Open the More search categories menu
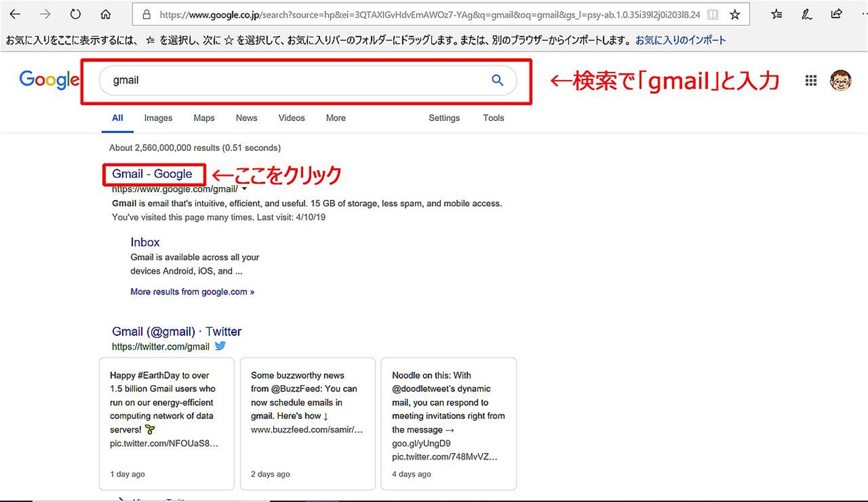Viewport: 868px width, 502px height. 335,118
